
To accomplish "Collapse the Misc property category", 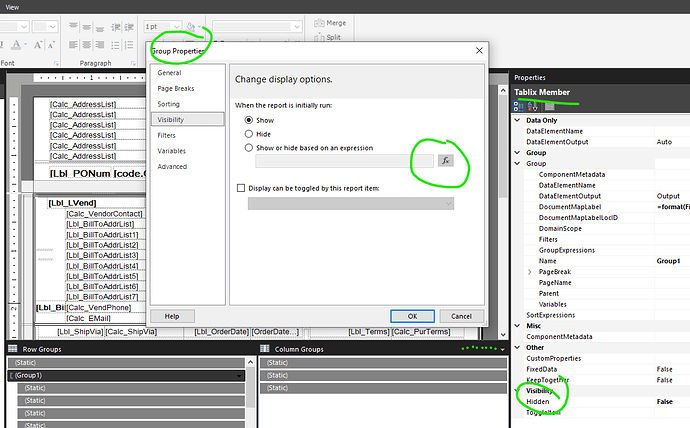I will pos(518,326).
